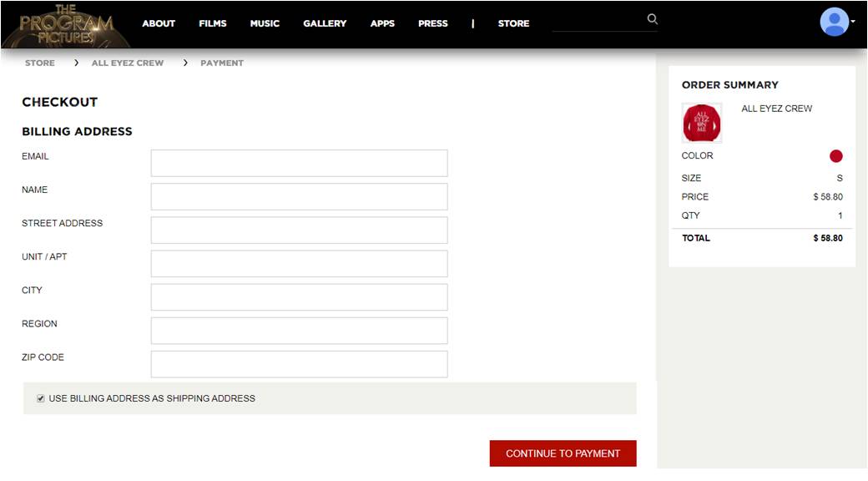Focus the Zip Code input field
The width and height of the screenshot is (868, 481).
pos(299,364)
